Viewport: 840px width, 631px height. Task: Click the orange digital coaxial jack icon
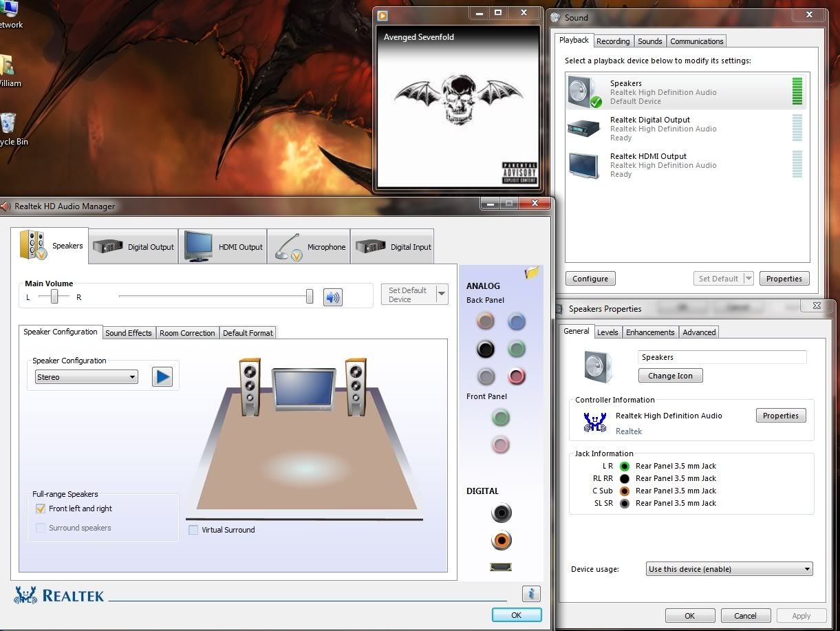(x=501, y=541)
